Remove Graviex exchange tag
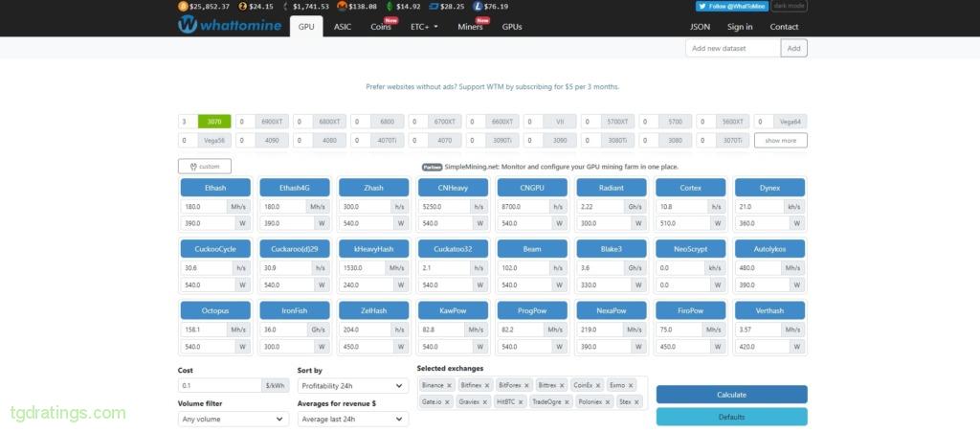Viewport: 980px width, 433px height. click(x=485, y=401)
